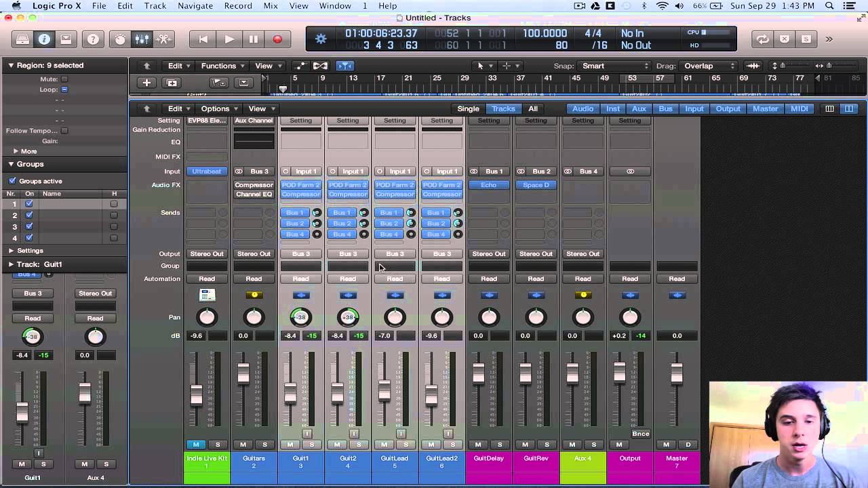The height and width of the screenshot is (488, 868).
Task: Click Bnce button on Output channel
Action: pyautogui.click(x=640, y=434)
